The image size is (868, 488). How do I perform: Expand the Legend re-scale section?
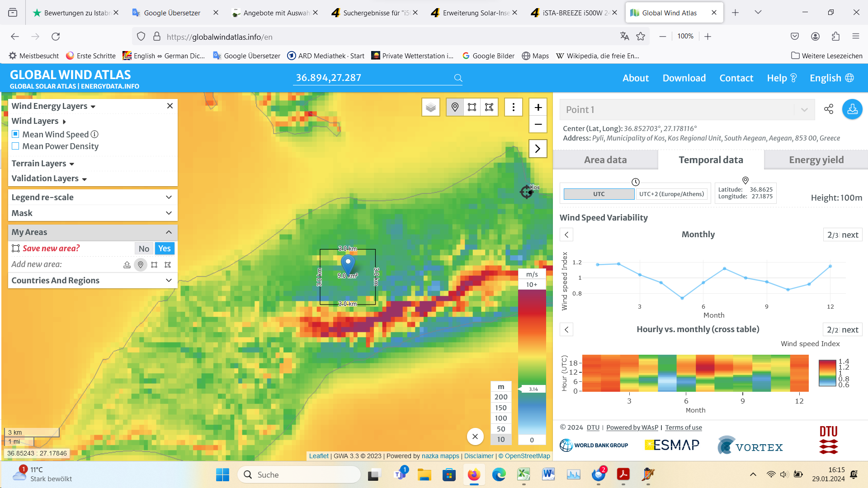92,197
